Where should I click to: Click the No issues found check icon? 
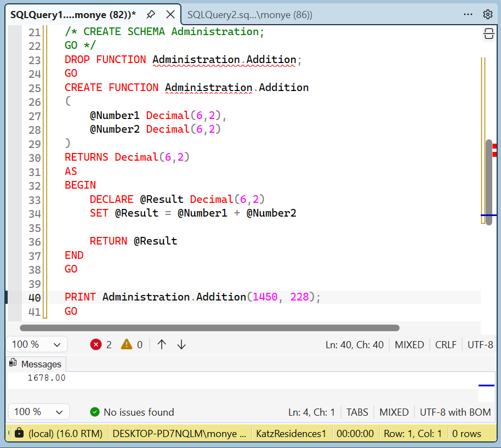coord(95,412)
